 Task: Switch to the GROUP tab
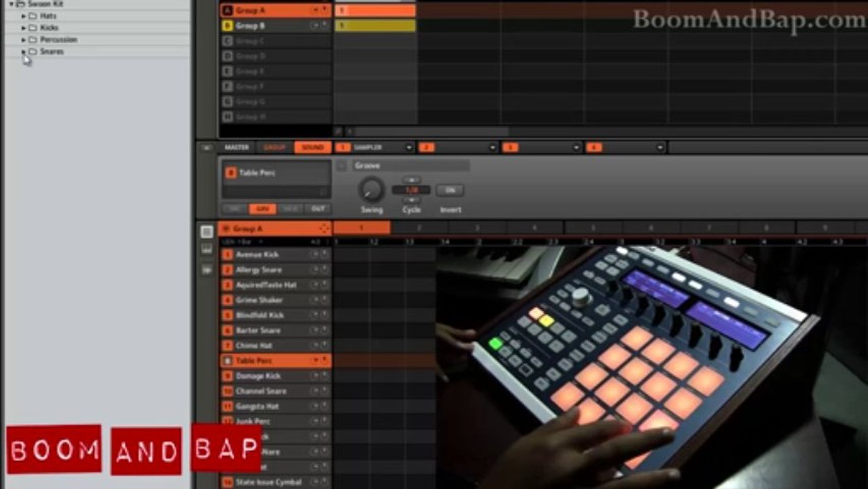(x=274, y=147)
